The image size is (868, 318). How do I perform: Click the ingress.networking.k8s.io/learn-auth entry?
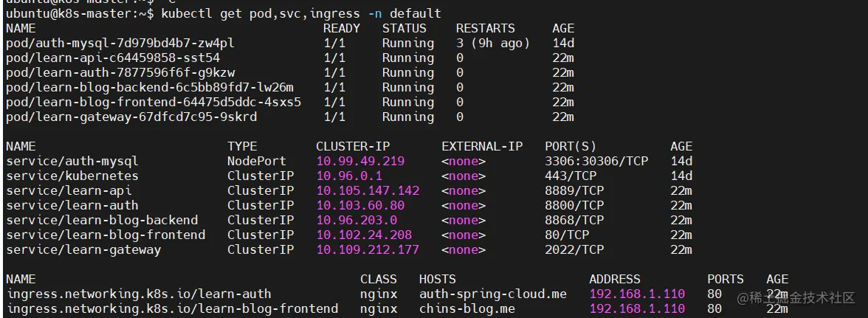(x=138, y=294)
